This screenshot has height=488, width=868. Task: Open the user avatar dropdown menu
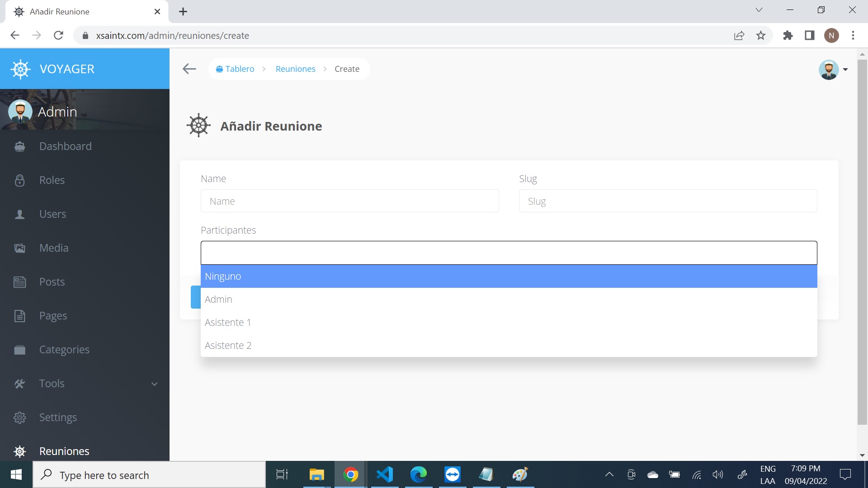pos(833,70)
